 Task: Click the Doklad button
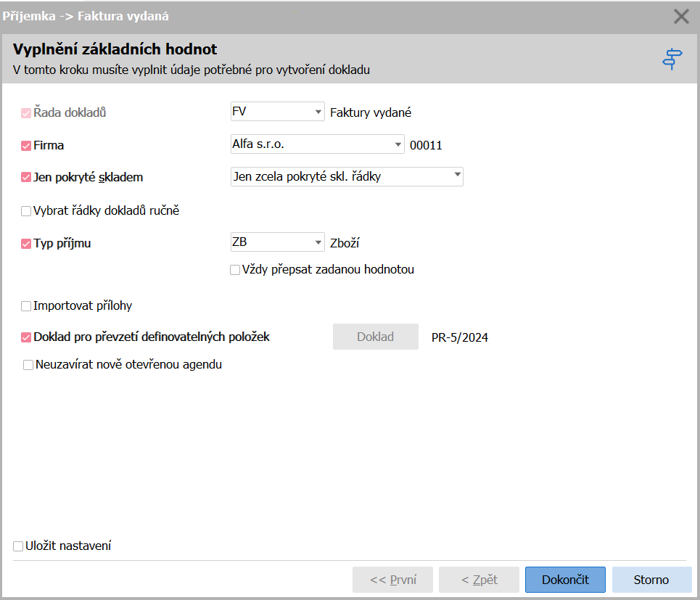376,337
